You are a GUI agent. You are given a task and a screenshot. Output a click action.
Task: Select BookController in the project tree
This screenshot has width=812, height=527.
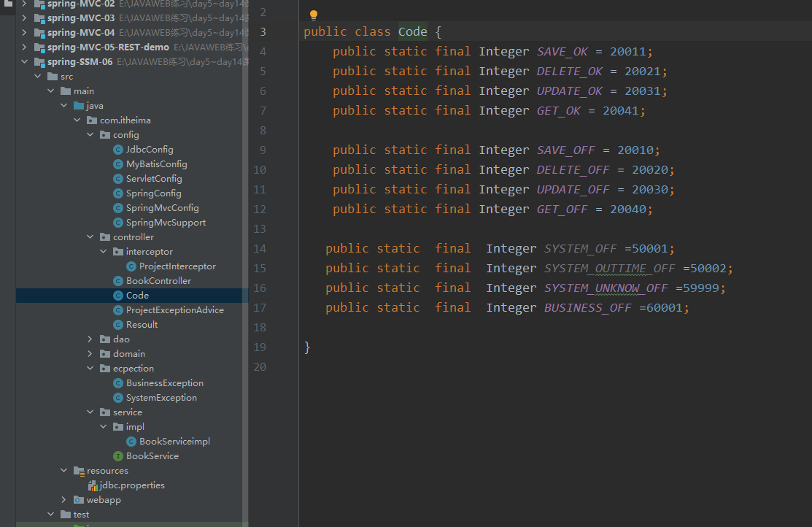[x=158, y=281]
